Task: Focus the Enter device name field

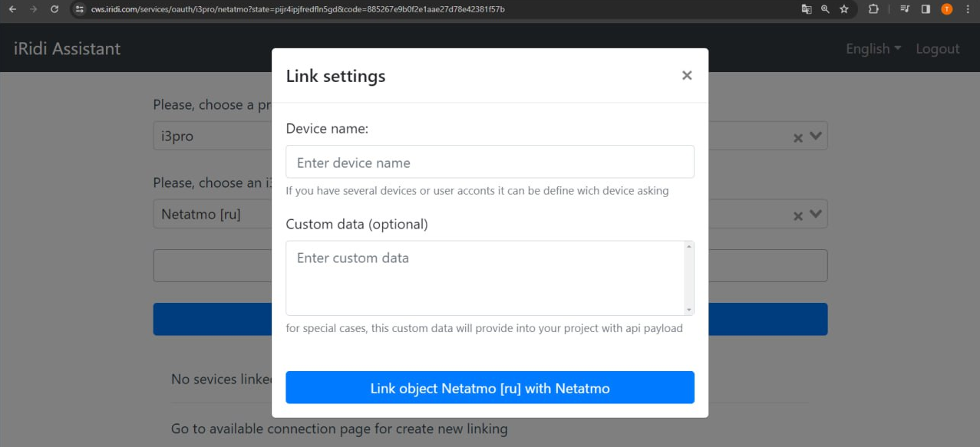Action: [490, 163]
